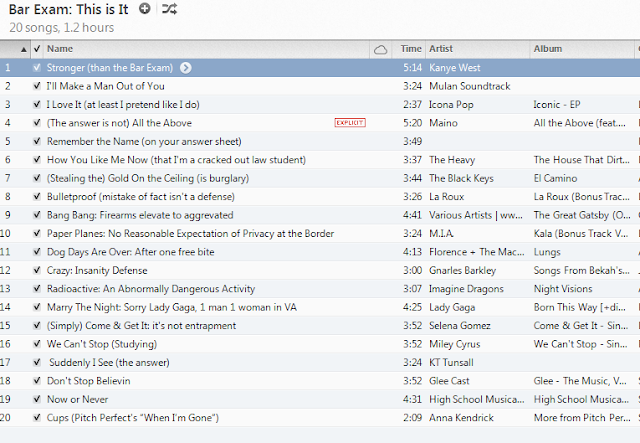Click artist Imagine Dragons
The image size is (640, 443).
pos(466,289)
